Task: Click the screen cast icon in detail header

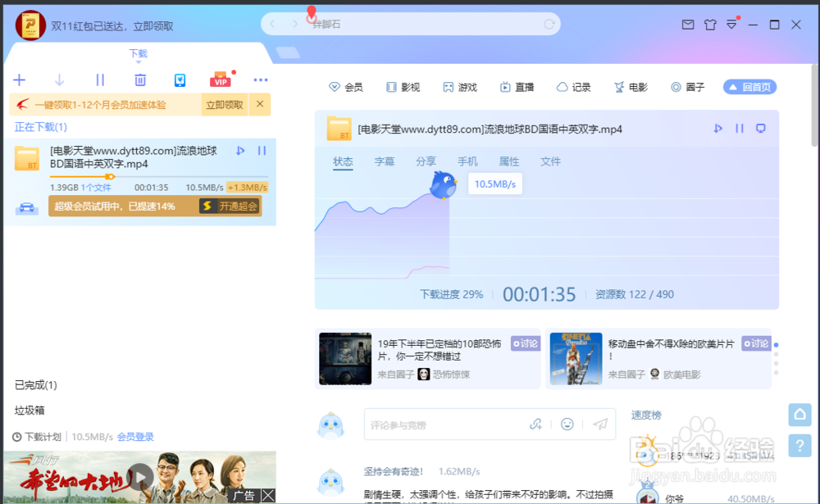Action: pos(761,128)
